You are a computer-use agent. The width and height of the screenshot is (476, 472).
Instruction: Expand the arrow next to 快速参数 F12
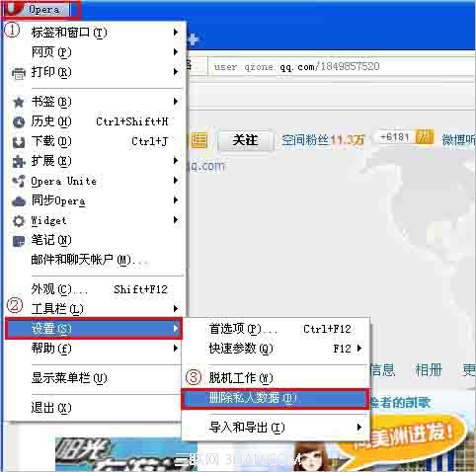click(359, 348)
